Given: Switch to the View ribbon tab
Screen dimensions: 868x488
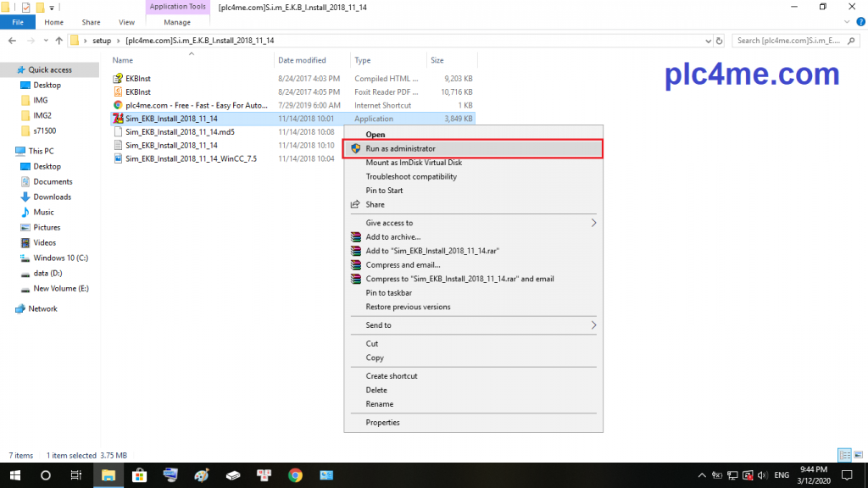Looking at the screenshot, I should coord(126,22).
